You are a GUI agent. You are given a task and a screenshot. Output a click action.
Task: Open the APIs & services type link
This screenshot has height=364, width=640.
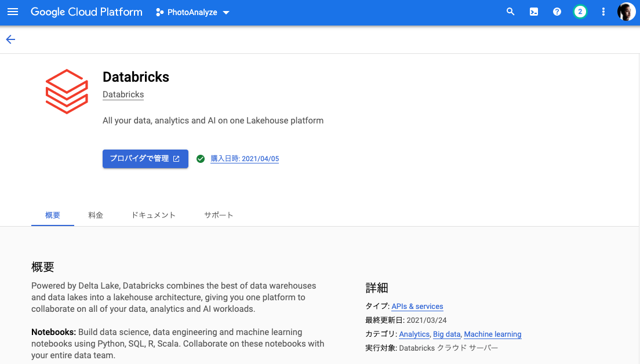tap(417, 307)
